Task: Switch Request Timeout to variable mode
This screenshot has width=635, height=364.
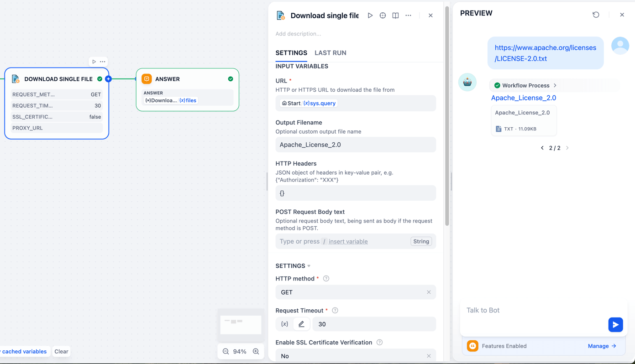Action: tap(284, 324)
